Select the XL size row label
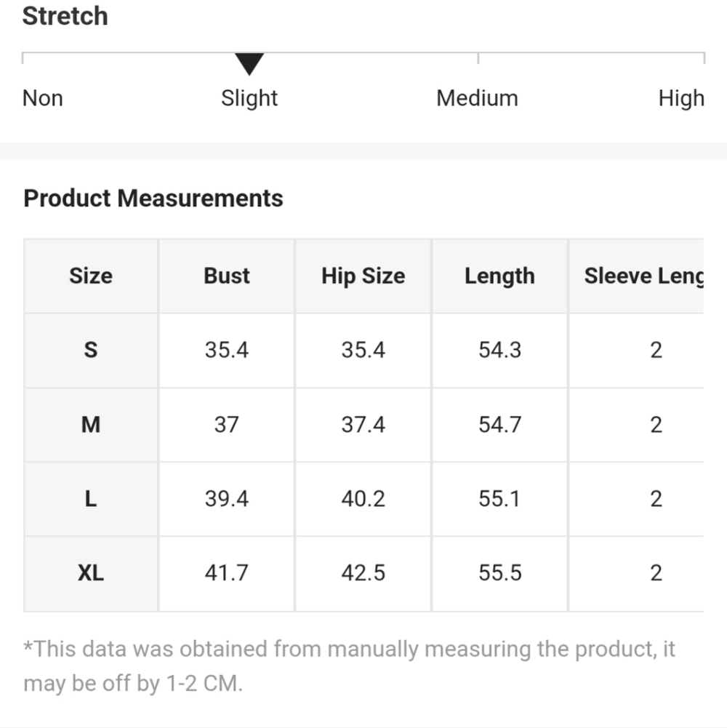This screenshot has height=728, width=727. tap(91, 573)
